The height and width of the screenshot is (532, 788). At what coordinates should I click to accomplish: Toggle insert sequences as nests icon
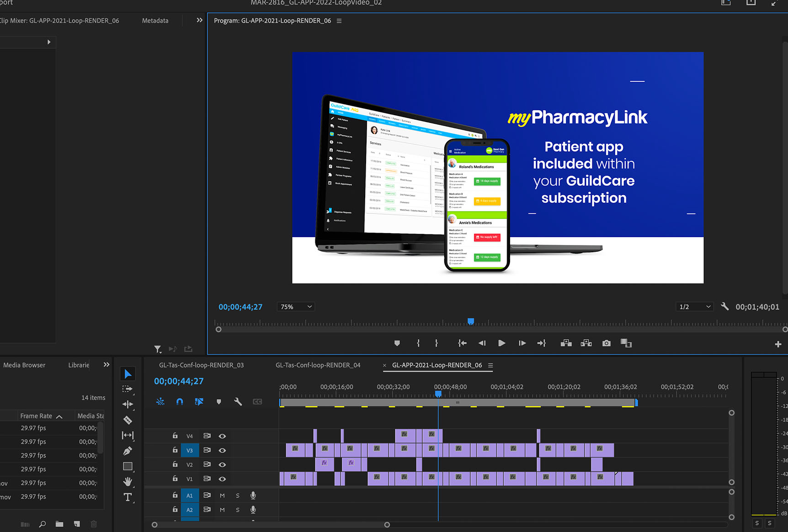pos(160,402)
